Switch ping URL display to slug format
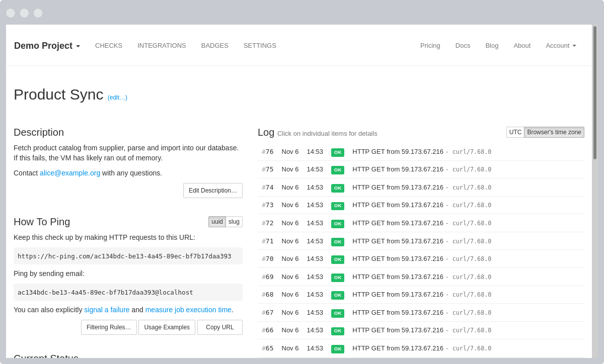 (x=234, y=221)
